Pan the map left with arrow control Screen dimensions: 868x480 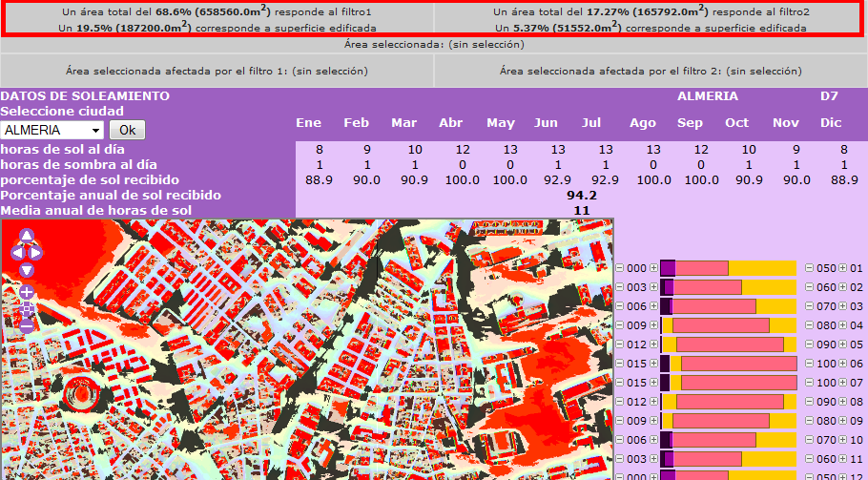[x=16, y=252]
